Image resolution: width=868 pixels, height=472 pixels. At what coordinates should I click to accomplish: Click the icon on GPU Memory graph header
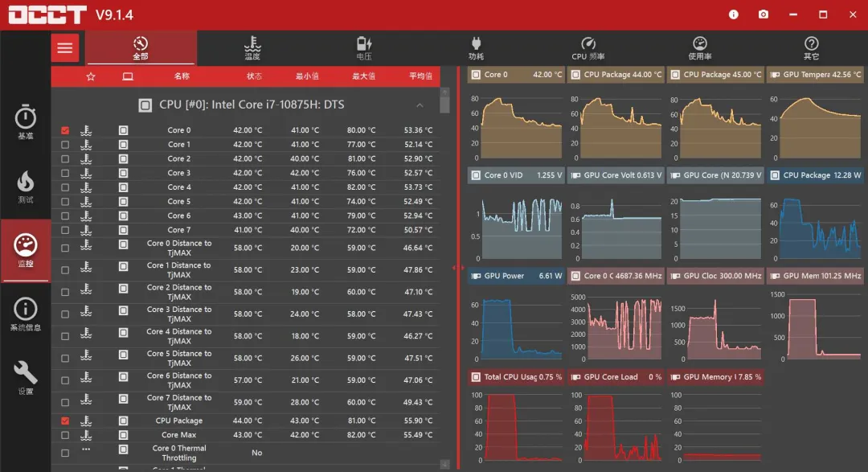pos(675,377)
